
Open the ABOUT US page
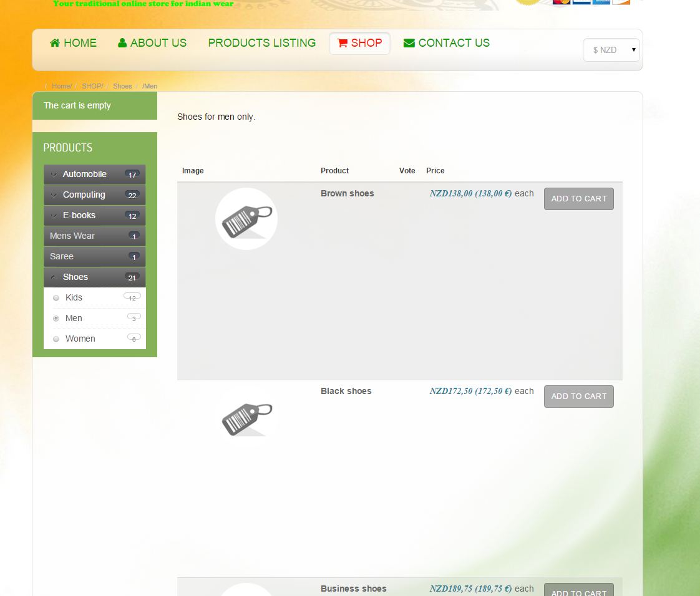[152, 43]
